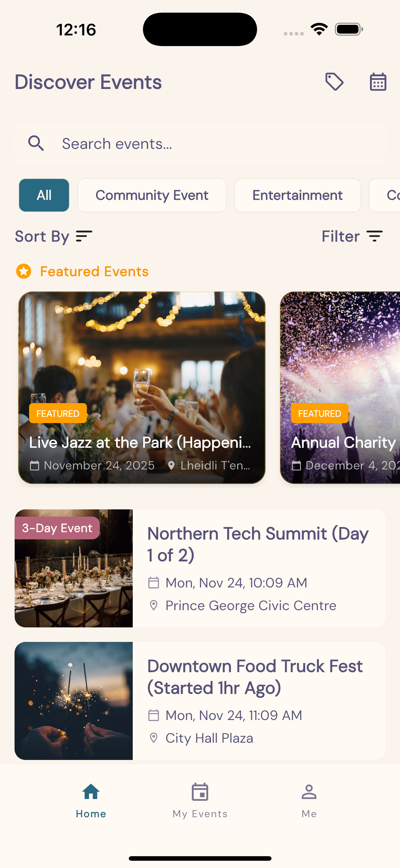
Task: Open the Me profile icon
Action: [x=309, y=791]
